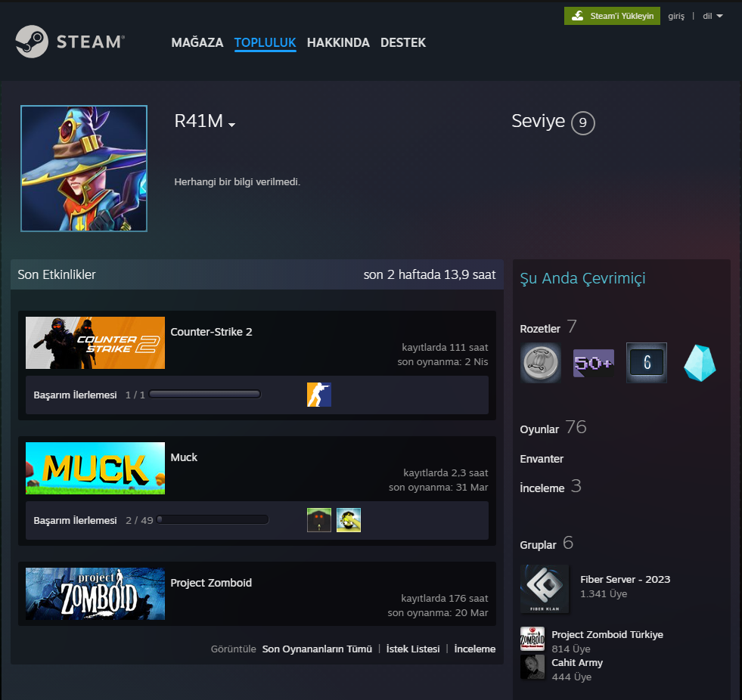
Task: Open the DESTEK support menu
Action: (403, 42)
